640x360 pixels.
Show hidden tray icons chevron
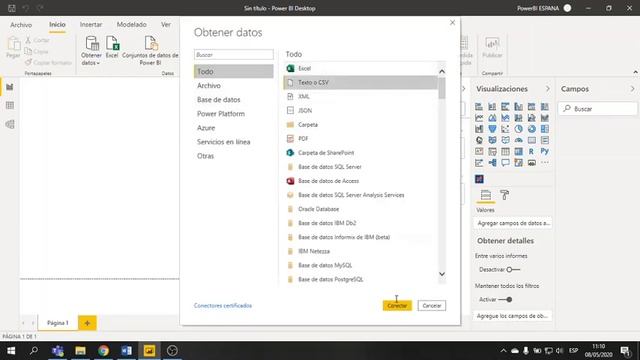503,351
